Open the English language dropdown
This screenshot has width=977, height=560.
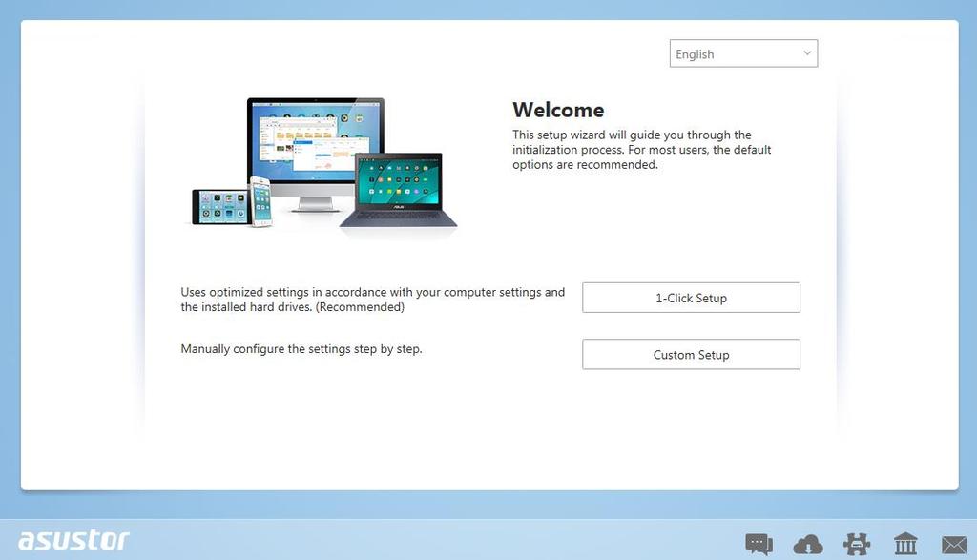tap(743, 53)
